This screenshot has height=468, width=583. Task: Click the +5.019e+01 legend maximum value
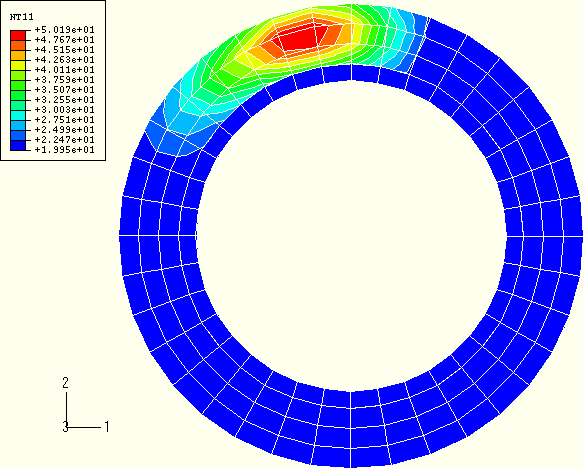[64, 30]
